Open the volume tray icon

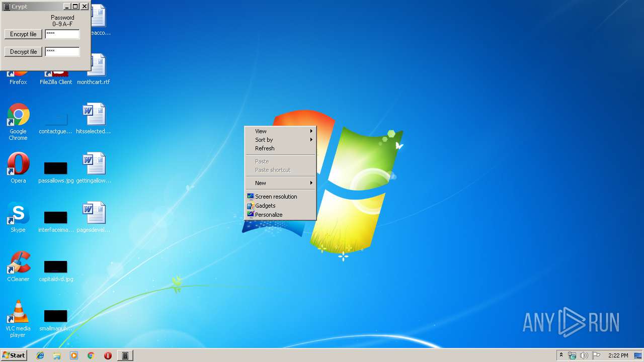[584, 355]
